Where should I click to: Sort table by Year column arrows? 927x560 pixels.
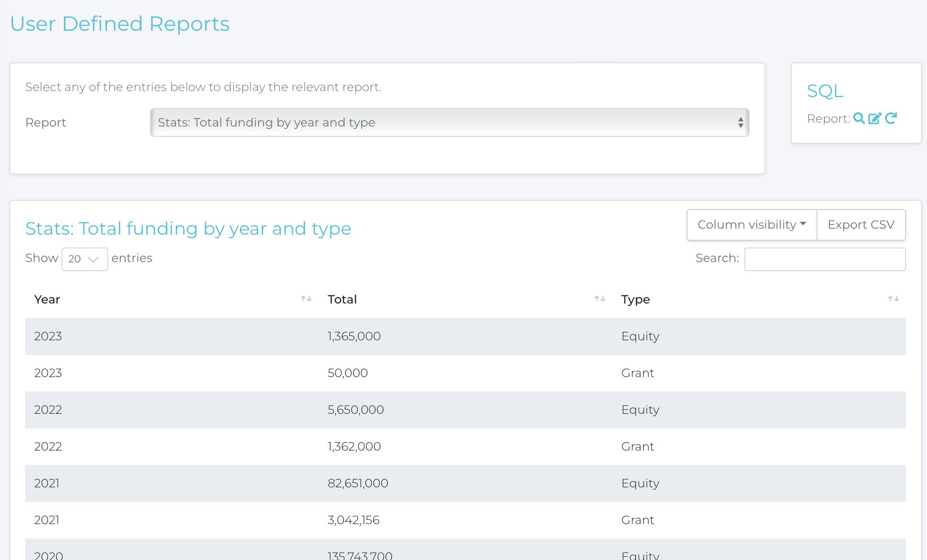(306, 299)
